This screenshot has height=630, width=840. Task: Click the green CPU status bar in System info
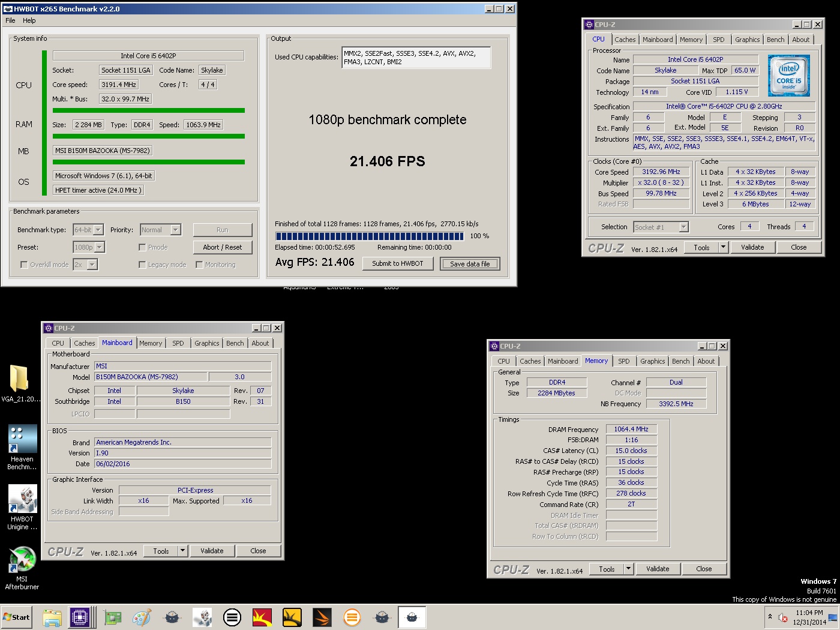(x=149, y=110)
